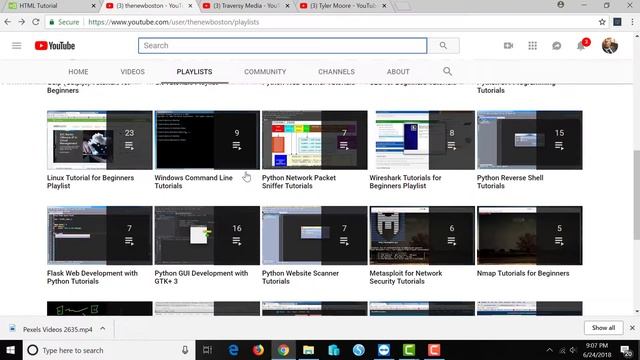Click the browser back arrow
The height and width of the screenshot is (360, 640).
pos(8,22)
